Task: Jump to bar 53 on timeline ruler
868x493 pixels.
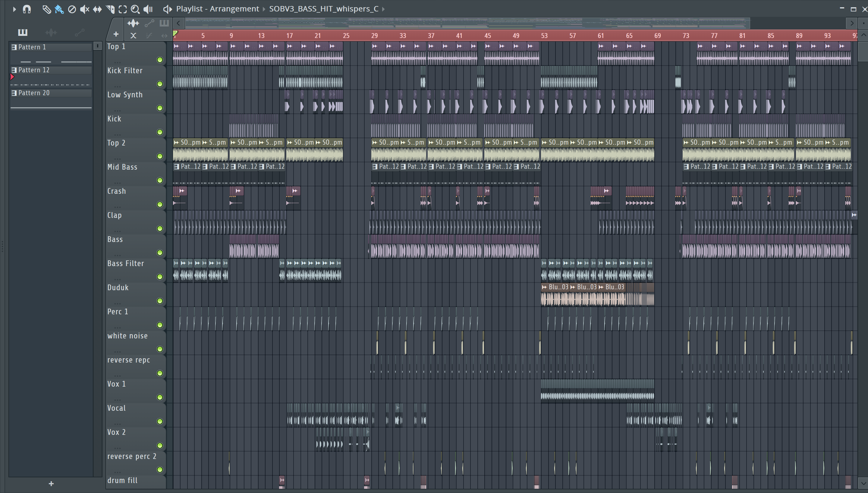Action: tap(544, 36)
